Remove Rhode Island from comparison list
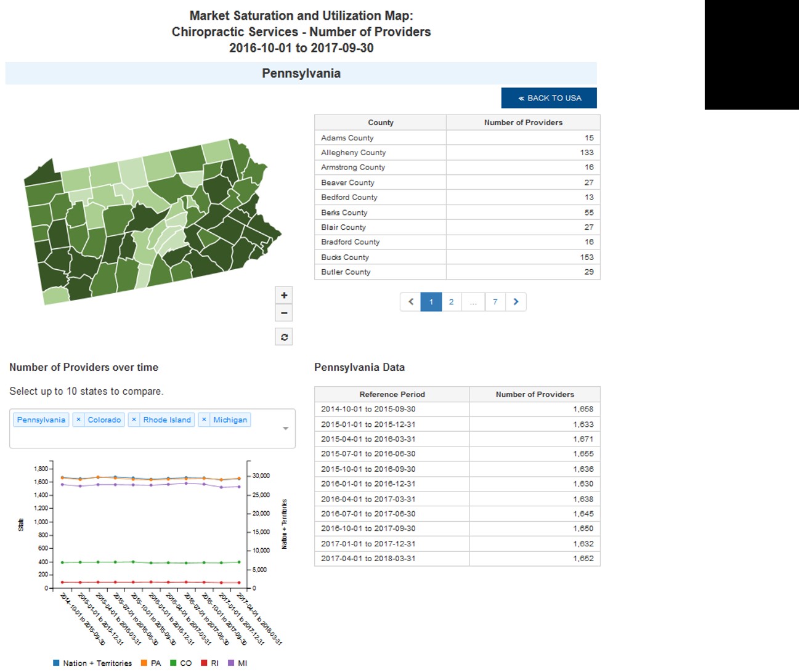The image size is (799, 672). click(x=134, y=420)
